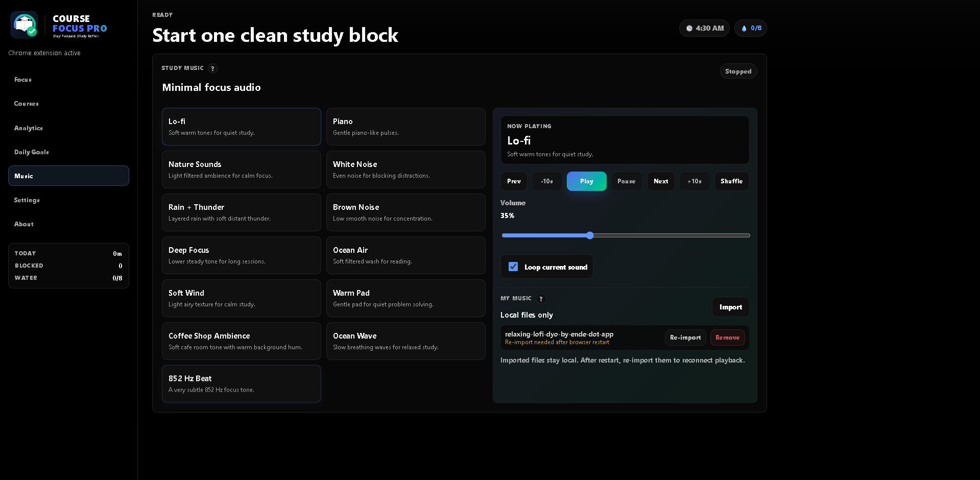980x480 pixels.
Task: Open the Courses sidebar page
Action: (x=68, y=104)
